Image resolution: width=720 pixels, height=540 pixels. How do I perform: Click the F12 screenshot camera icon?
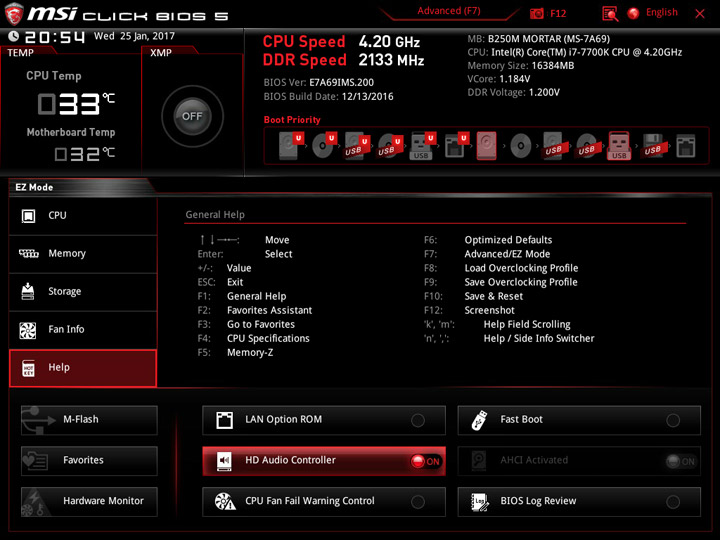click(x=536, y=13)
